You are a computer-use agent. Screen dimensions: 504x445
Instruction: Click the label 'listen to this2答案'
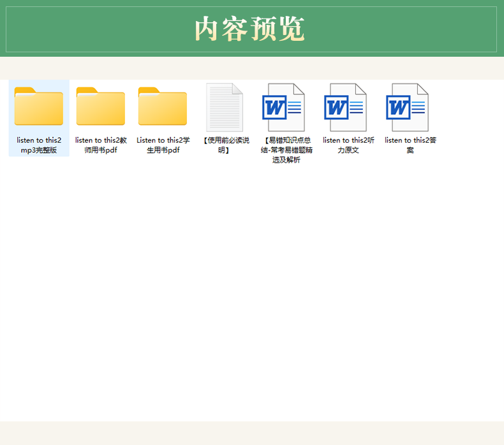tap(410, 145)
